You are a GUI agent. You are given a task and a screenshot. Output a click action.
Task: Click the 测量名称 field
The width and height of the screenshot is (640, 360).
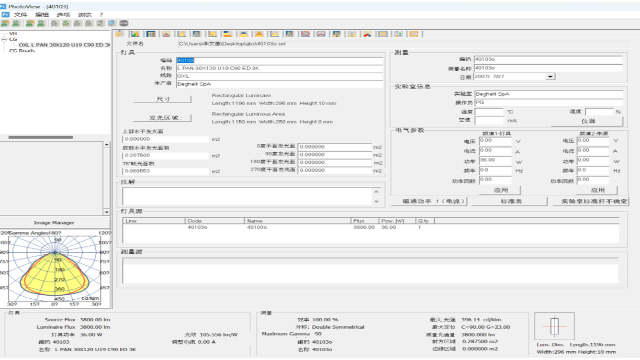[548, 68]
